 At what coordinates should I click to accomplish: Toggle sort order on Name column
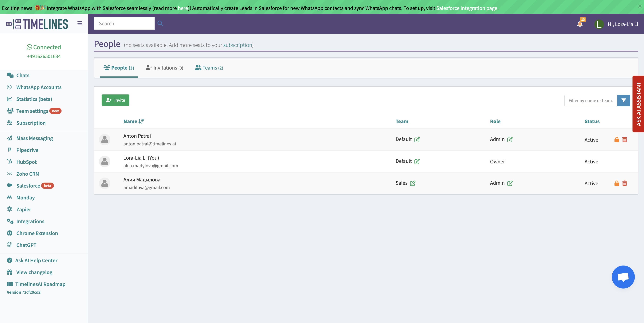click(x=141, y=121)
